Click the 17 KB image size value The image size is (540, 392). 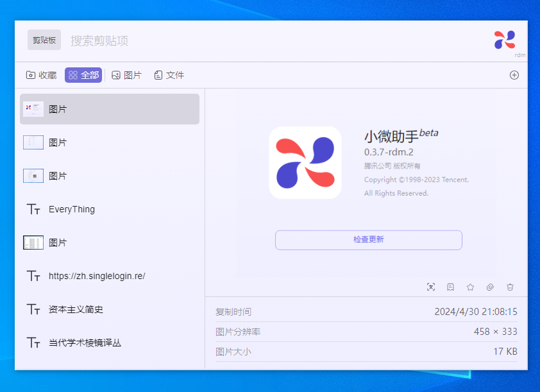(x=505, y=352)
